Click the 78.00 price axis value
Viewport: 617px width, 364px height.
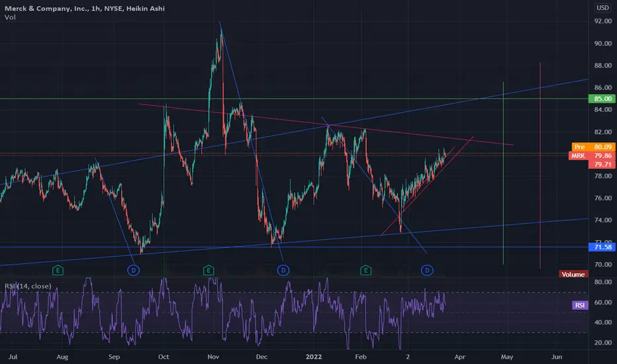click(x=603, y=176)
